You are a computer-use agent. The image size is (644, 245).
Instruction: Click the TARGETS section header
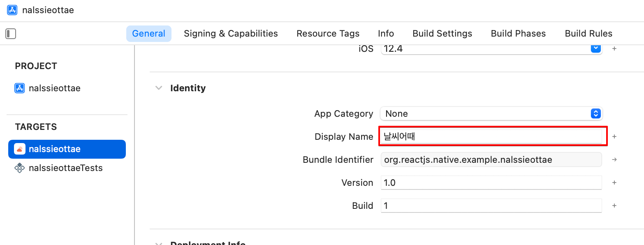tap(36, 127)
